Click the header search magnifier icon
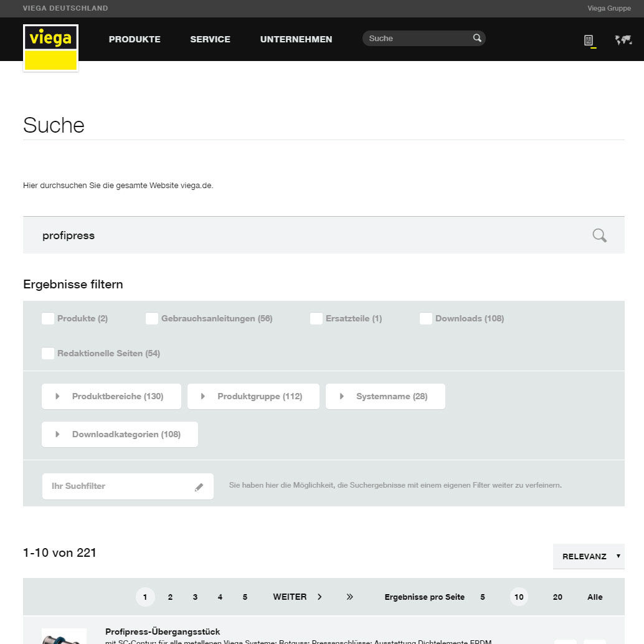The height and width of the screenshot is (644, 644). 477,38
